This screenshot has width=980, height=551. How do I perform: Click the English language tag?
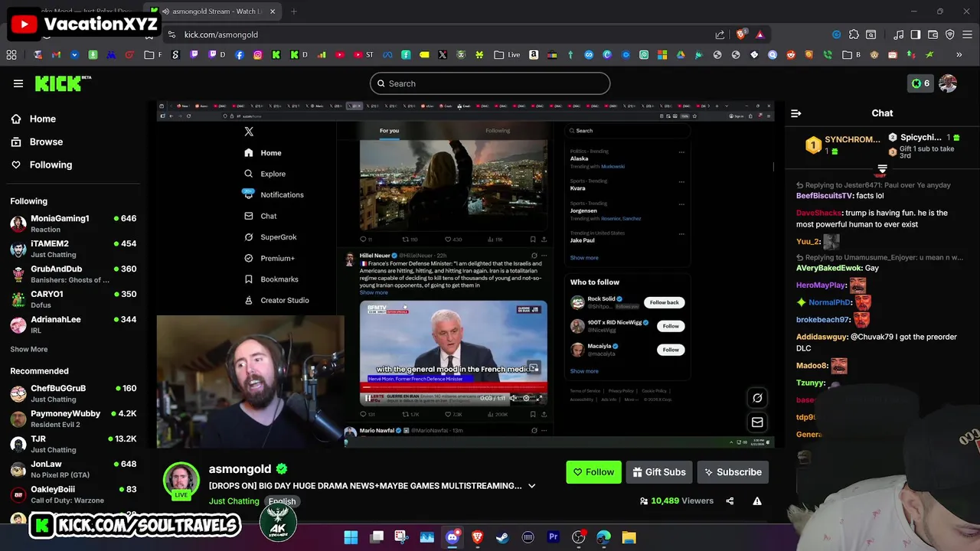tap(282, 501)
